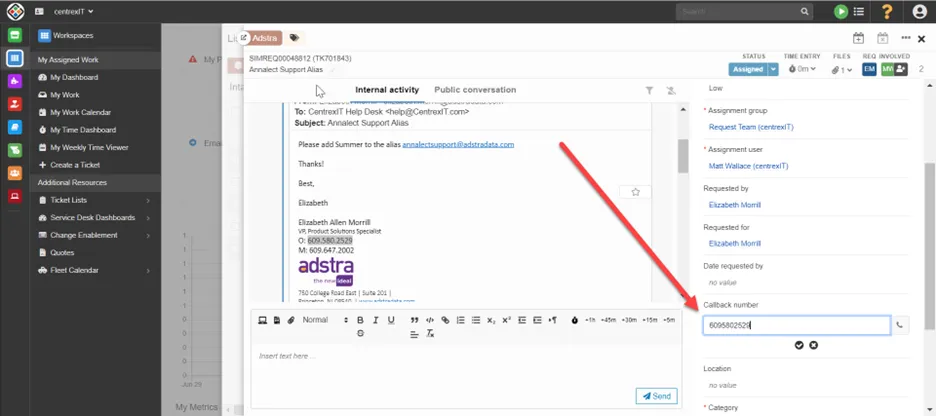Apply underline formatting in editor
This screenshot has width=936, height=416.
[391, 321]
